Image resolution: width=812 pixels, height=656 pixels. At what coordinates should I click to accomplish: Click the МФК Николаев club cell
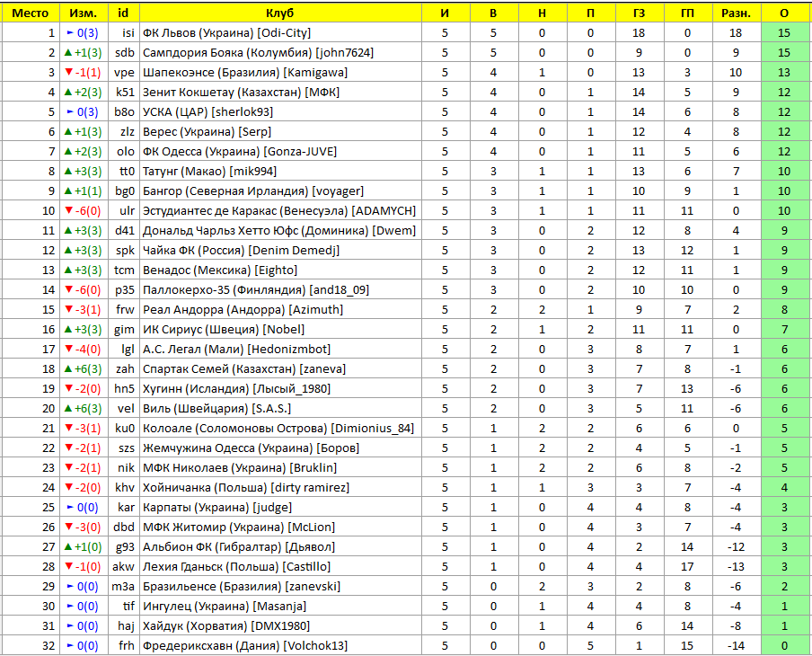pyautogui.click(x=280, y=468)
